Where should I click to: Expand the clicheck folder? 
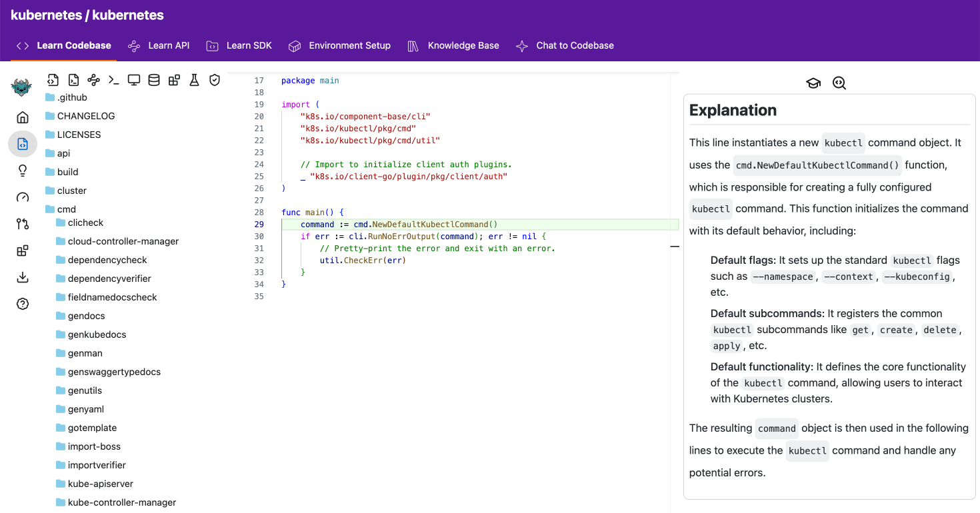(x=79, y=223)
